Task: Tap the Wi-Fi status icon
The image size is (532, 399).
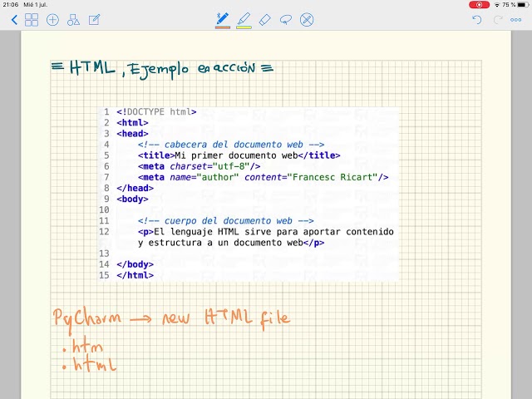Action: tap(497, 5)
